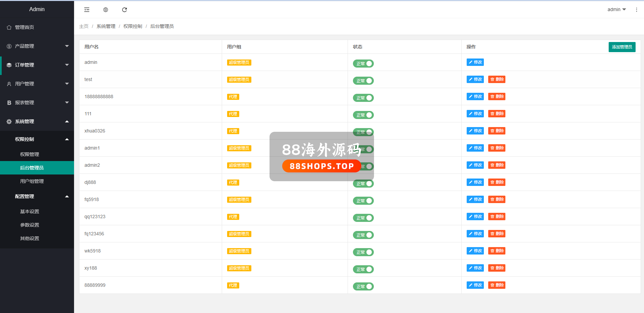The height and width of the screenshot is (313, 644).
Task: Click the gear icon beside 系统管理
Action: (9, 121)
